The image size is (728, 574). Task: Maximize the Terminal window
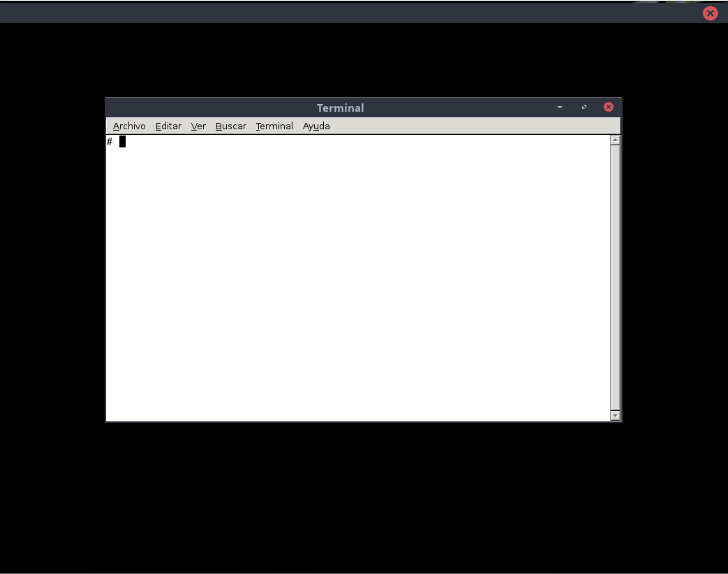click(x=584, y=107)
